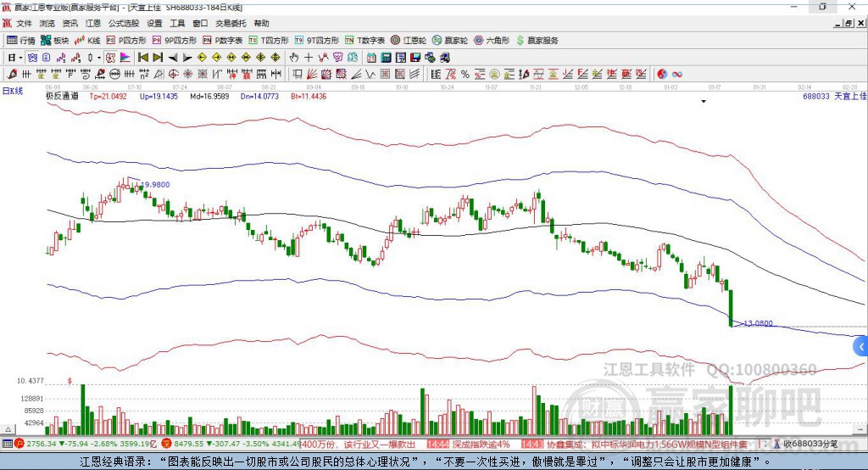Image resolution: width=868 pixels, height=470 pixels.
Task: Open the 公式选股 menu
Action: [124, 23]
